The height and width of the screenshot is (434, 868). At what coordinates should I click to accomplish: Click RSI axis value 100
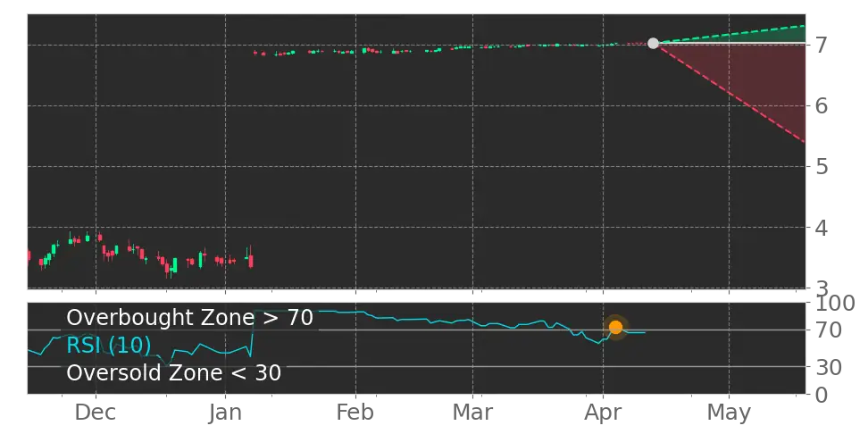834,304
